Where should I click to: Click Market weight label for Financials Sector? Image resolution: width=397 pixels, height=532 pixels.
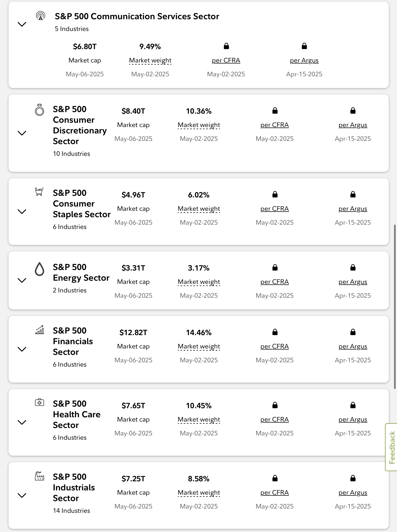point(199,346)
